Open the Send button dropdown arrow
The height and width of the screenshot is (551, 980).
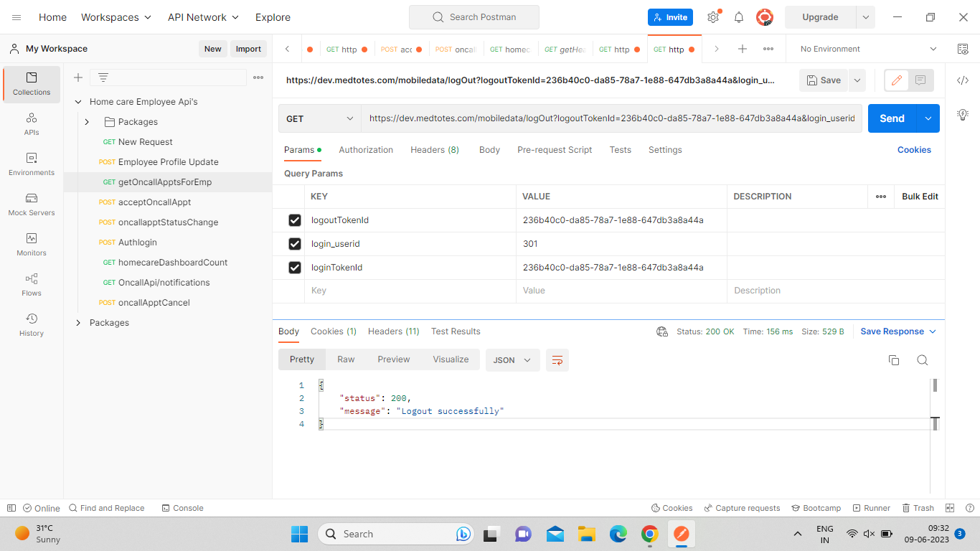coord(928,118)
